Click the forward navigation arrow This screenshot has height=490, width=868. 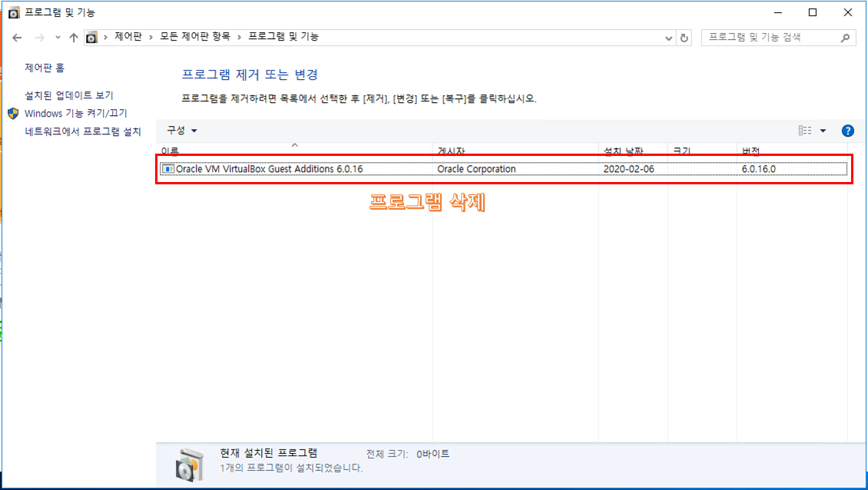click(x=39, y=38)
